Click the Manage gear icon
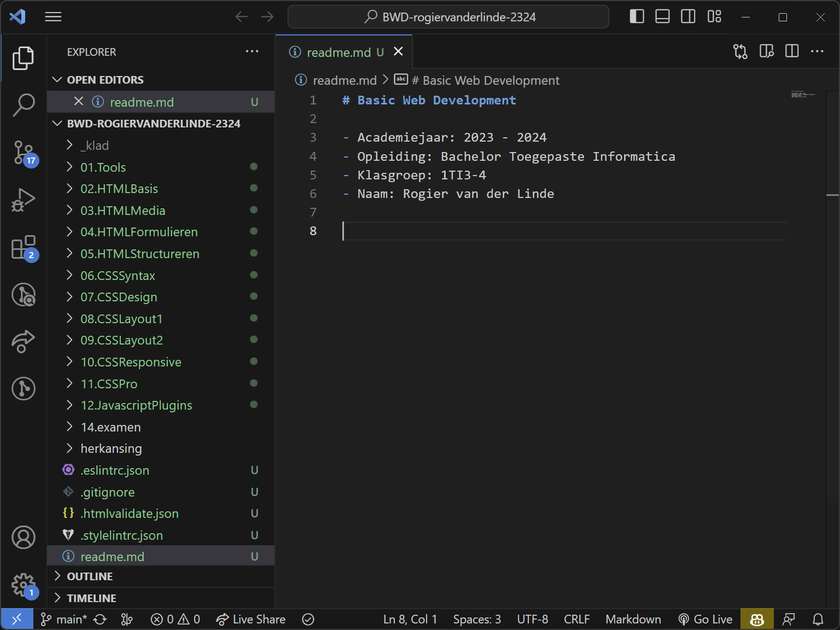Screen dimensions: 840x630 click(x=24, y=585)
